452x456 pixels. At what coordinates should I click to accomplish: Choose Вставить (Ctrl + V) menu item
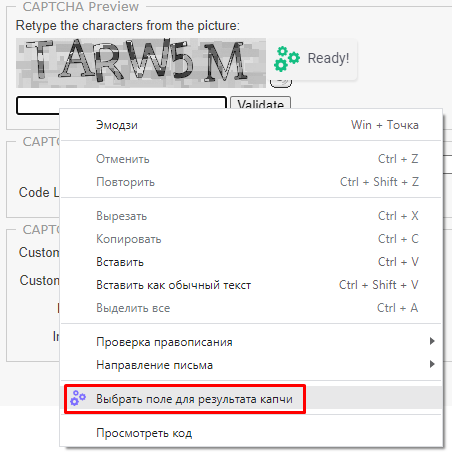[251, 262]
